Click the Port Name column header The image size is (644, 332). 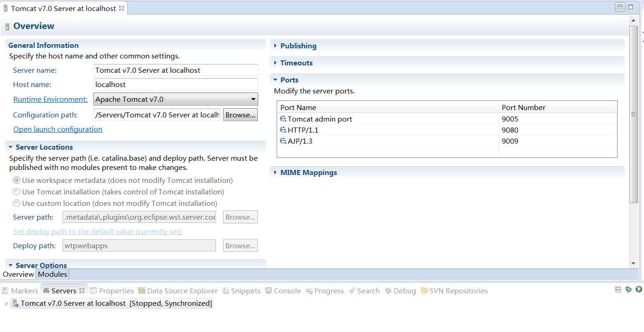coord(388,107)
